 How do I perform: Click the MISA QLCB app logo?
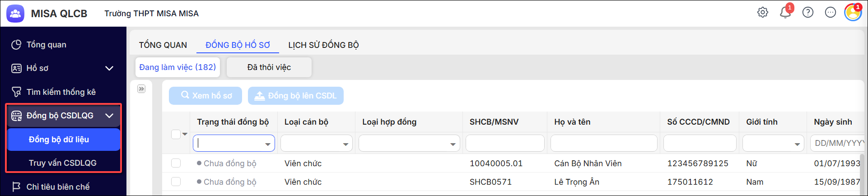click(15, 13)
